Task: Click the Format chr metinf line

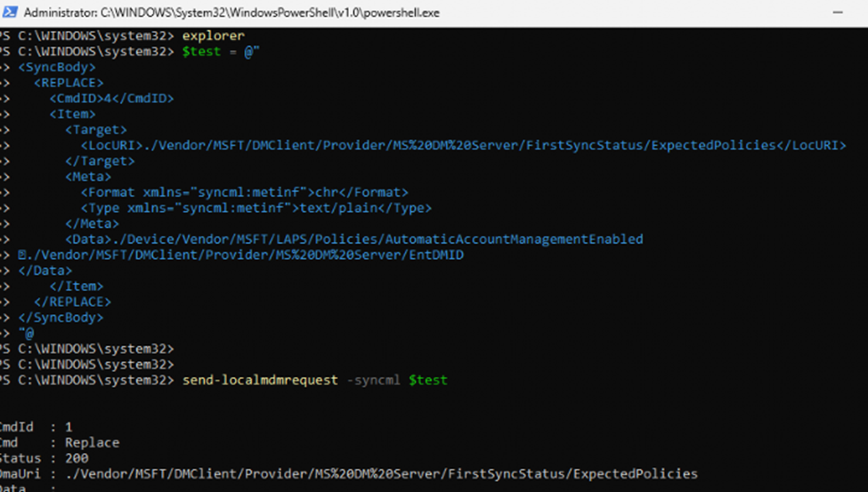Action: pos(245,192)
